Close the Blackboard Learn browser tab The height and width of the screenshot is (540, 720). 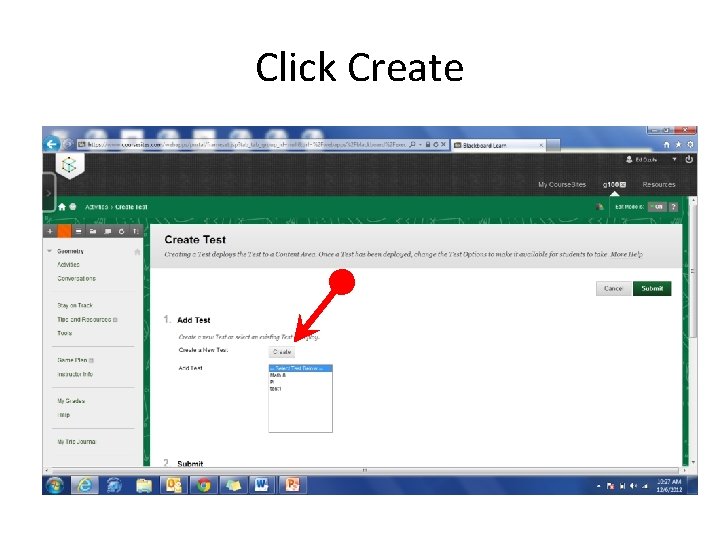coord(541,145)
